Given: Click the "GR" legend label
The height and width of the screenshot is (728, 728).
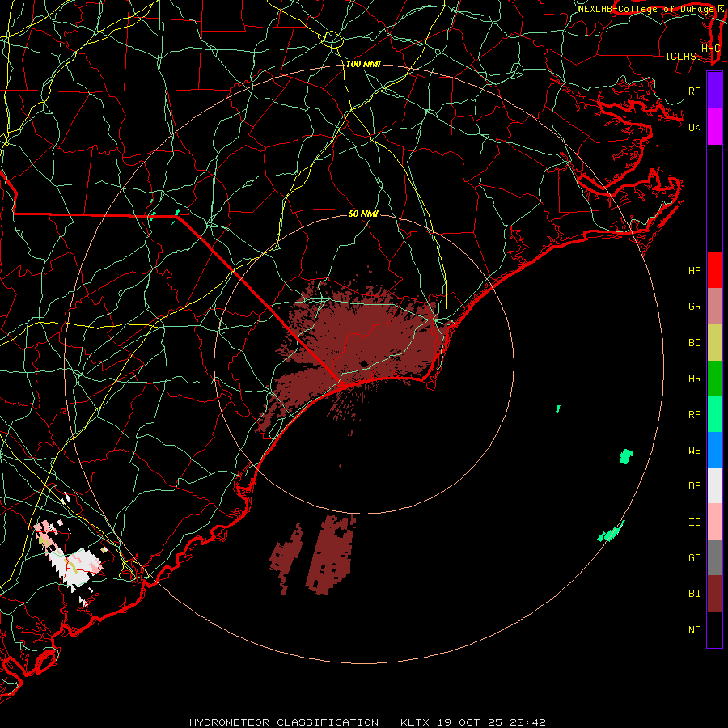Looking at the screenshot, I should 694,307.
